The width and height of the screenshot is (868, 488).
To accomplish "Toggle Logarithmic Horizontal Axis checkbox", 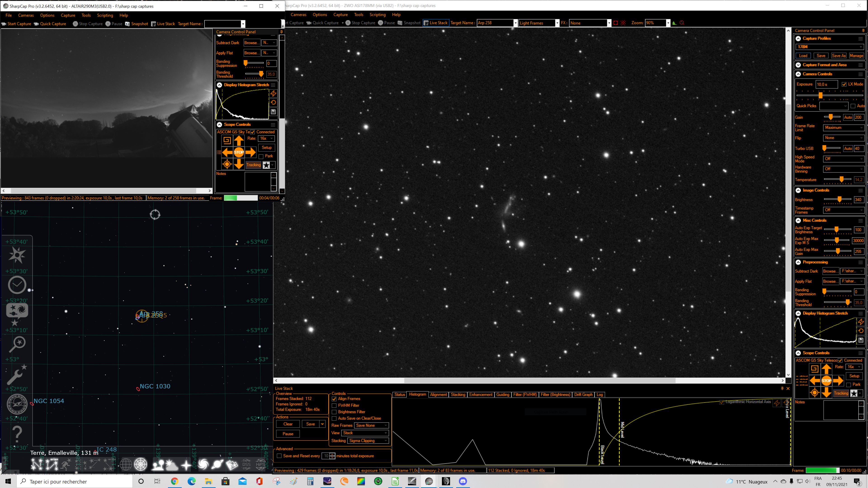I will click(x=722, y=402).
